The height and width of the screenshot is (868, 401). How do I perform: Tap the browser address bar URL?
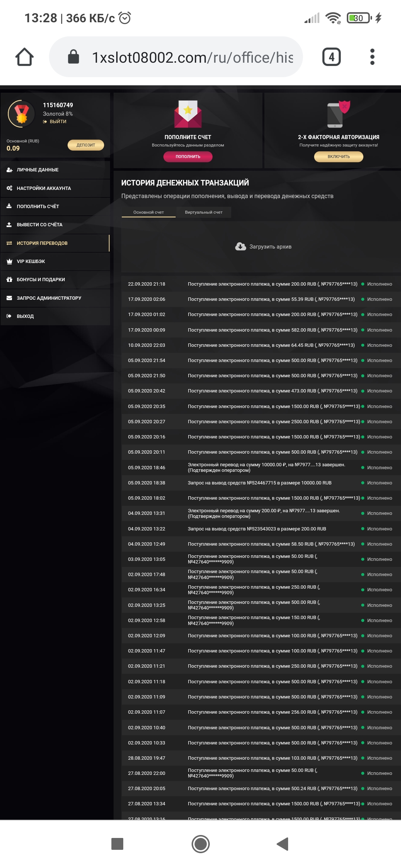click(x=192, y=57)
